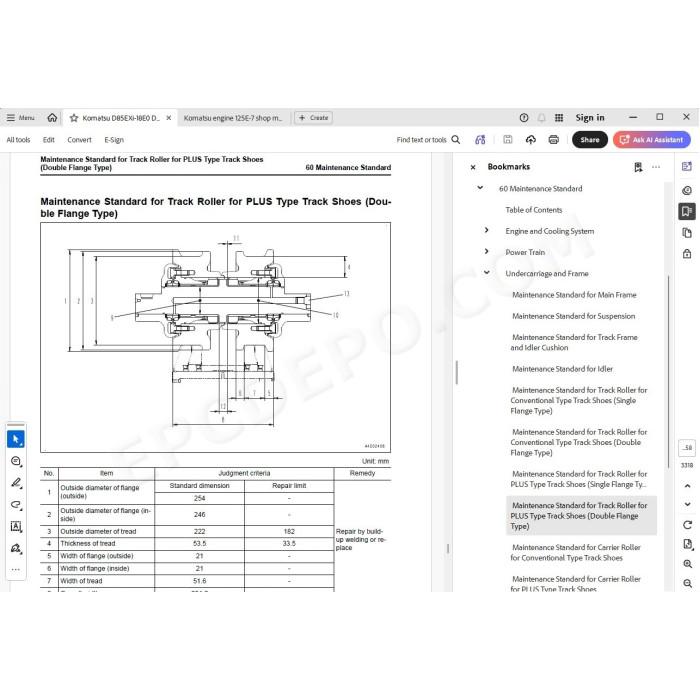Select the add comment tool
This screenshot has width=700, height=700.
[16, 461]
